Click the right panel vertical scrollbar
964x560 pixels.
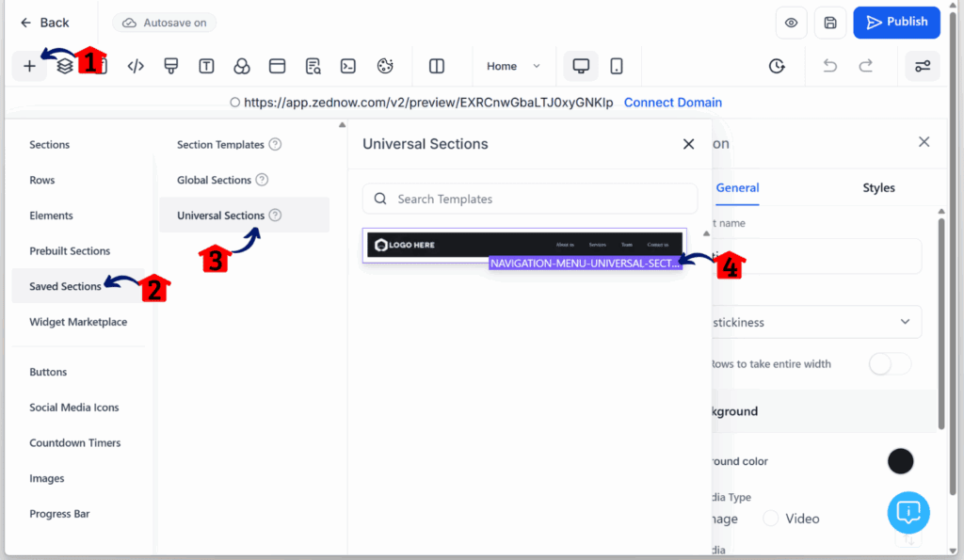tap(940, 323)
